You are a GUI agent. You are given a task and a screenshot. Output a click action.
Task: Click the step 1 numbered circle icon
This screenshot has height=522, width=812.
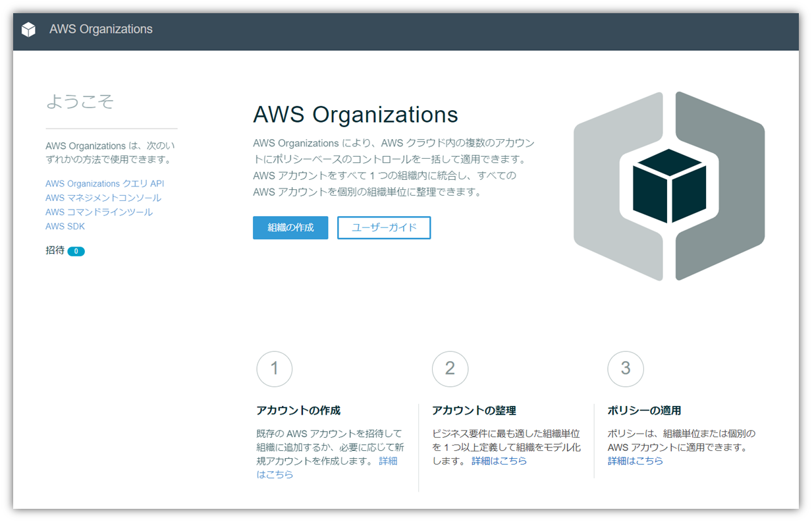(275, 369)
